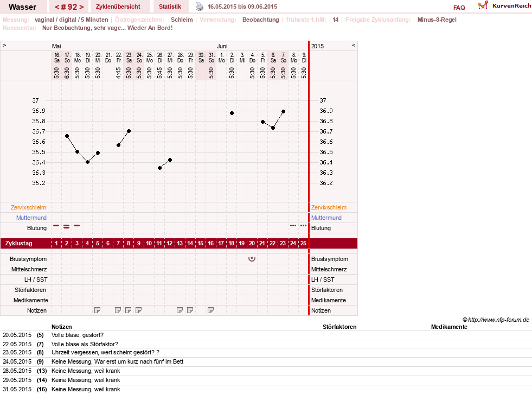
Task: Open the note icon for 24 May
Action: tap(138, 310)
